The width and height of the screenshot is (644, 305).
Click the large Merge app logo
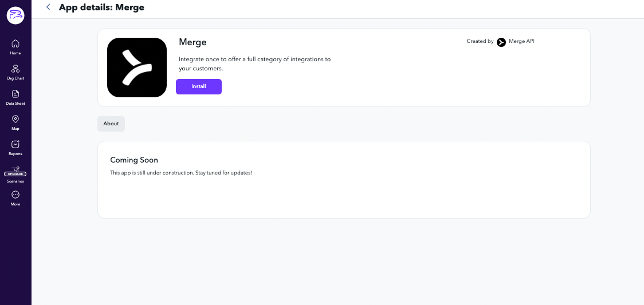pyautogui.click(x=137, y=68)
